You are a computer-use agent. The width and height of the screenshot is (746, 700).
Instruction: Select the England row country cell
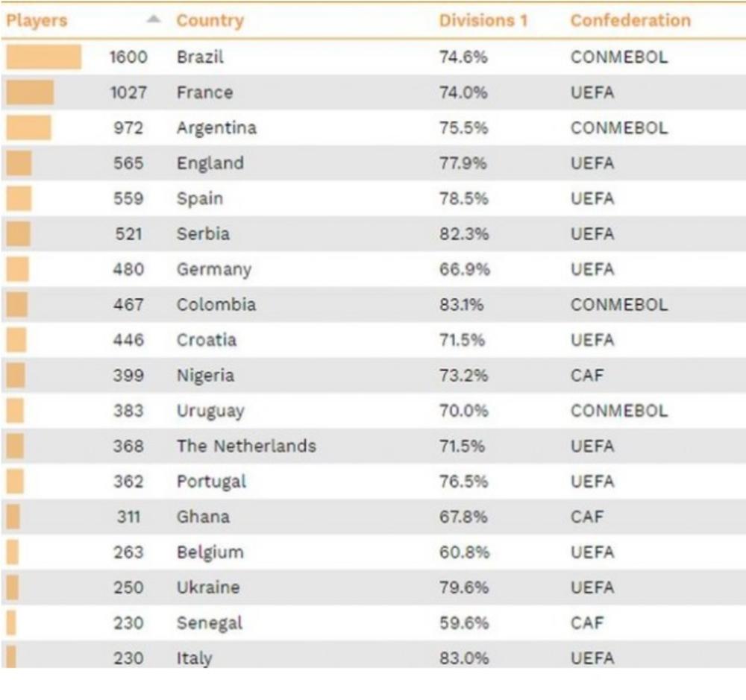(210, 163)
